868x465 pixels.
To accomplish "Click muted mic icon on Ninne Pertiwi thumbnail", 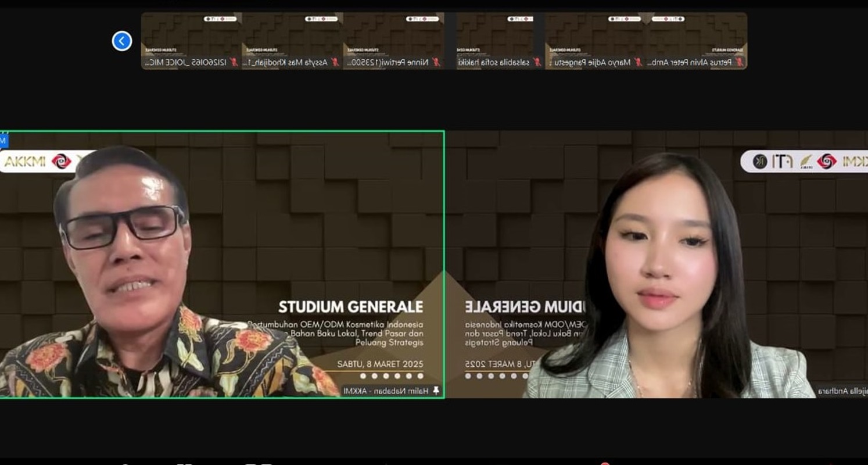I will click(x=436, y=62).
